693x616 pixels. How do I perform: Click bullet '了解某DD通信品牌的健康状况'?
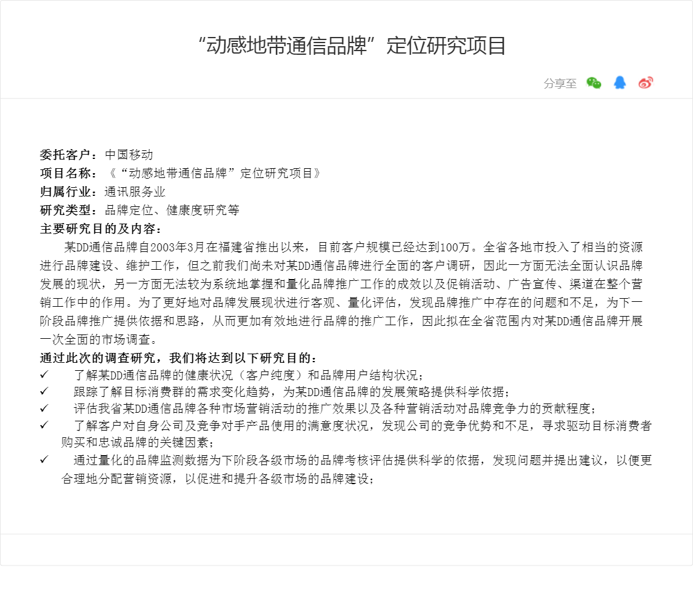click(248, 375)
